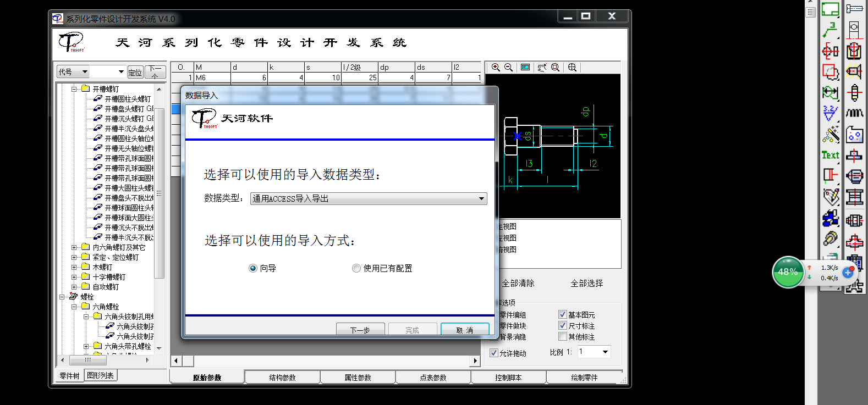The image size is (868, 405).
Task: Click the 下一个 button
Action: tap(155, 72)
